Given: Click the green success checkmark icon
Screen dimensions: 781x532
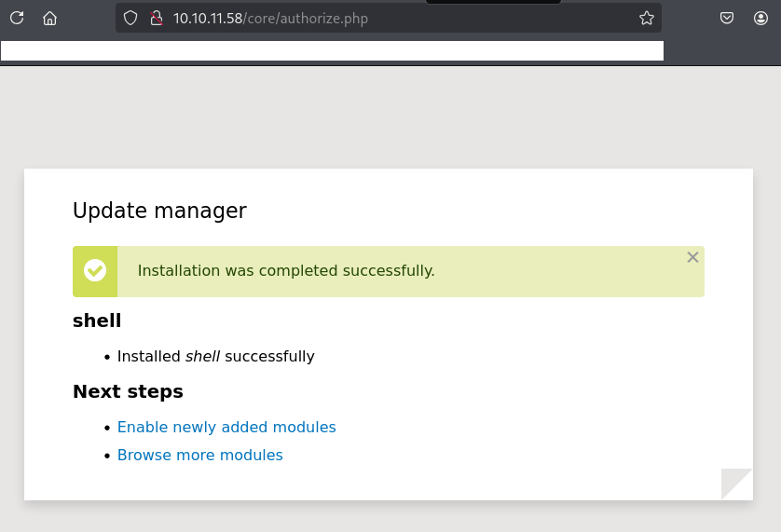Looking at the screenshot, I should [95, 271].
